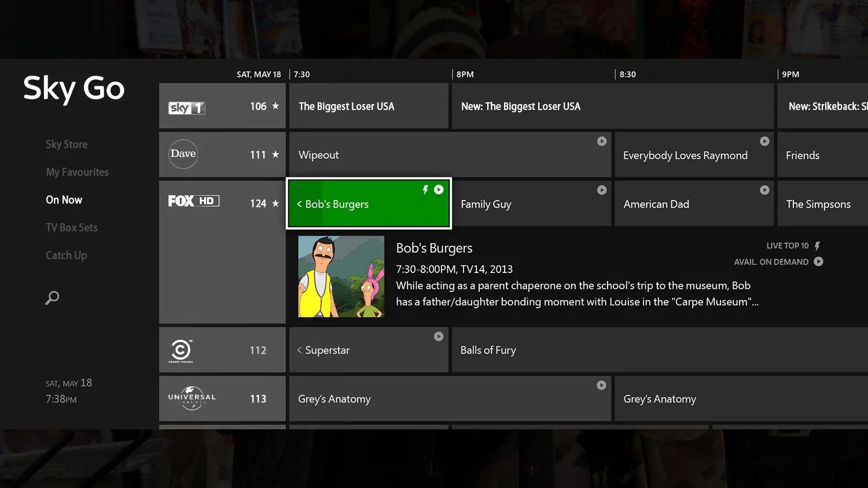Click the Sky Go logo

pyautogui.click(x=74, y=88)
